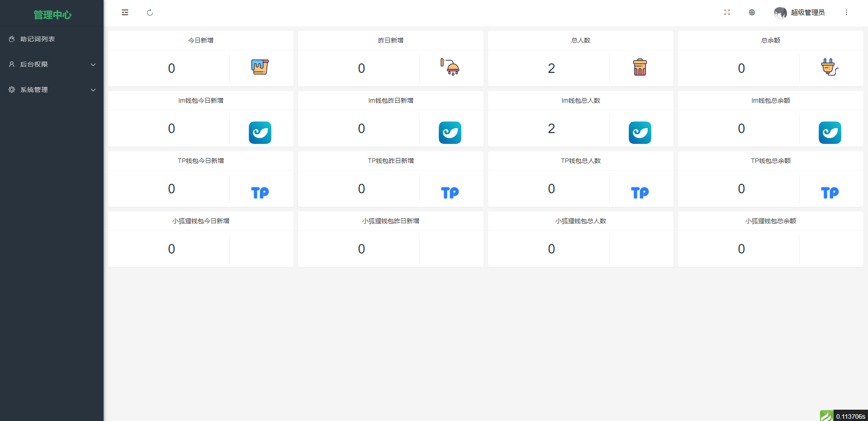868x421 pixels.
Task: Open 助记词列表 in the sidebar
Action: [x=52, y=39]
